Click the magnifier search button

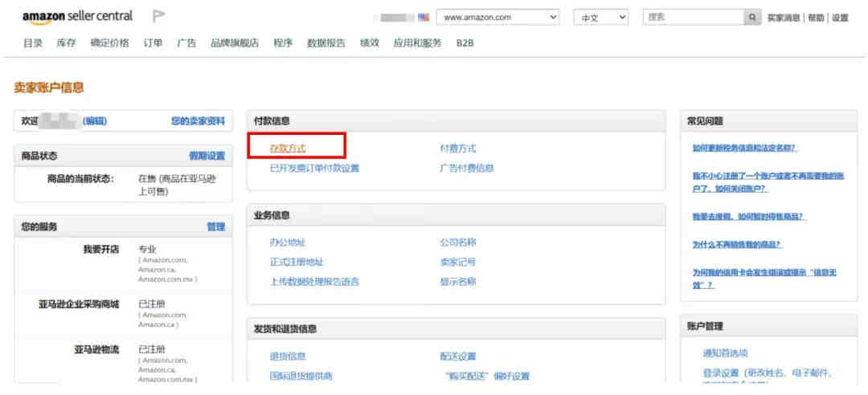(x=751, y=18)
